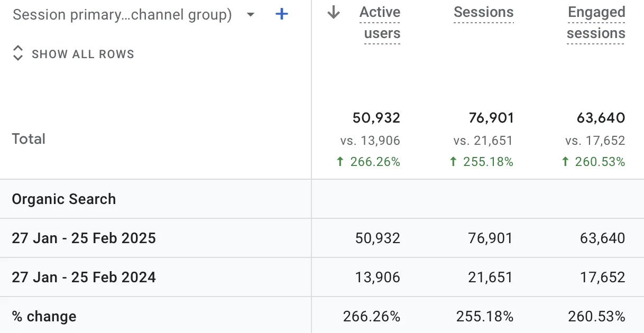Click the % change row label
This screenshot has width=644, height=333.
pyautogui.click(x=44, y=316)
